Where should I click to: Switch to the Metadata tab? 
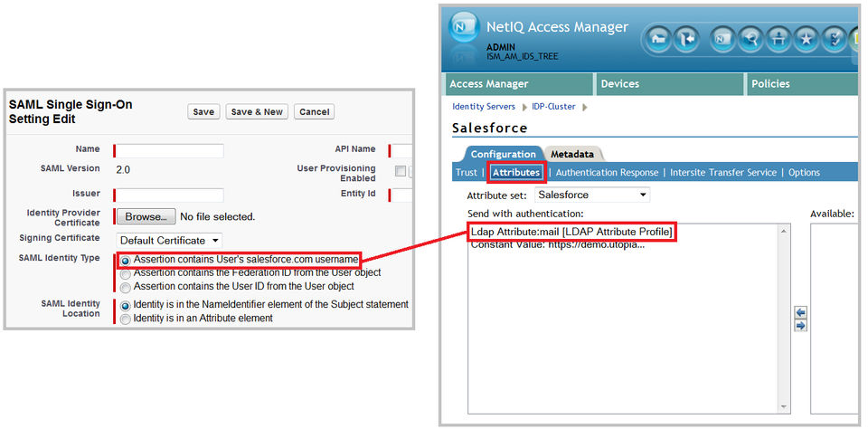[x=571, y=154]
